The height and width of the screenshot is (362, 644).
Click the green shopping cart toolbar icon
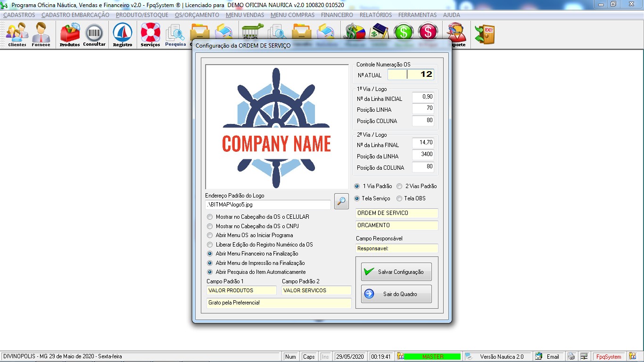(253, 33)
